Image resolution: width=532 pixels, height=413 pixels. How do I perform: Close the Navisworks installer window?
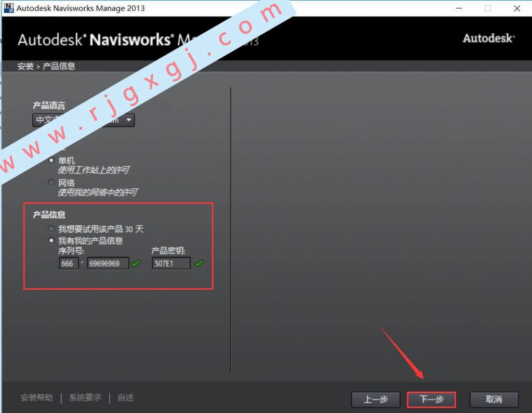tap(517, 8)
